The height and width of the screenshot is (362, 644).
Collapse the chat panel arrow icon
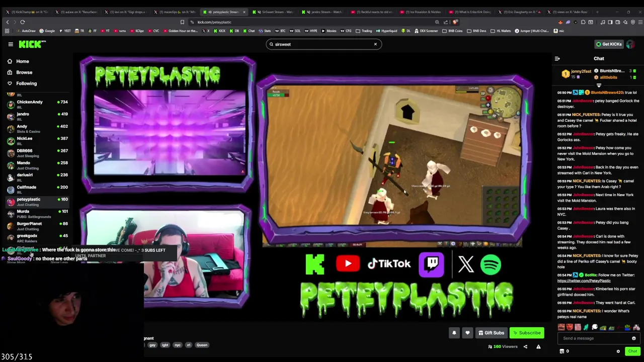(x=557, y=59)
